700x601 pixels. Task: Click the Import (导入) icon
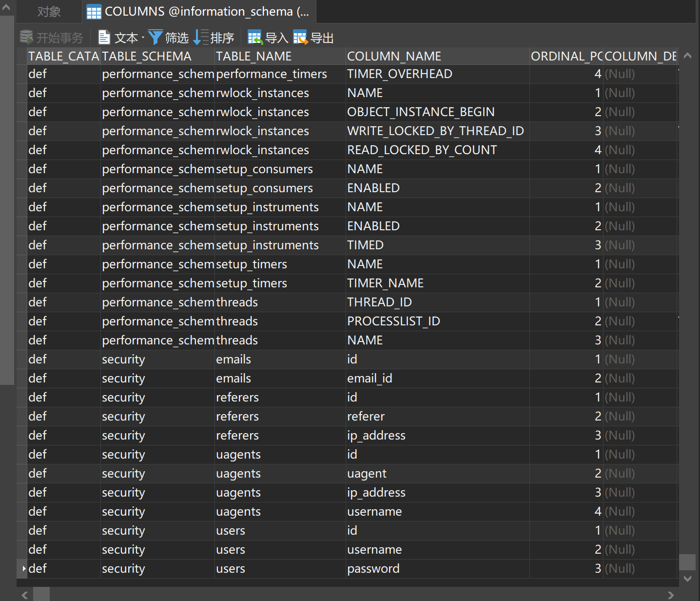(x=254, y=38)
